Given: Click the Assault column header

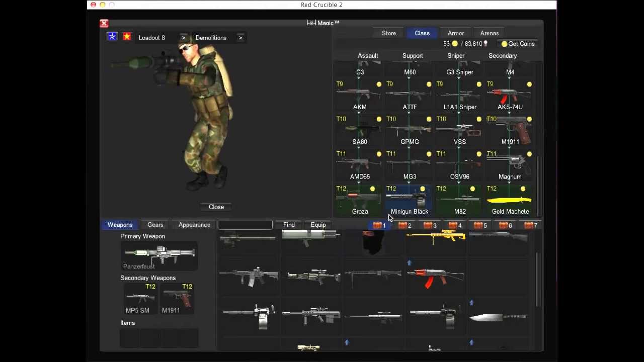Looking at the screenshot, I should coord(368,56).
